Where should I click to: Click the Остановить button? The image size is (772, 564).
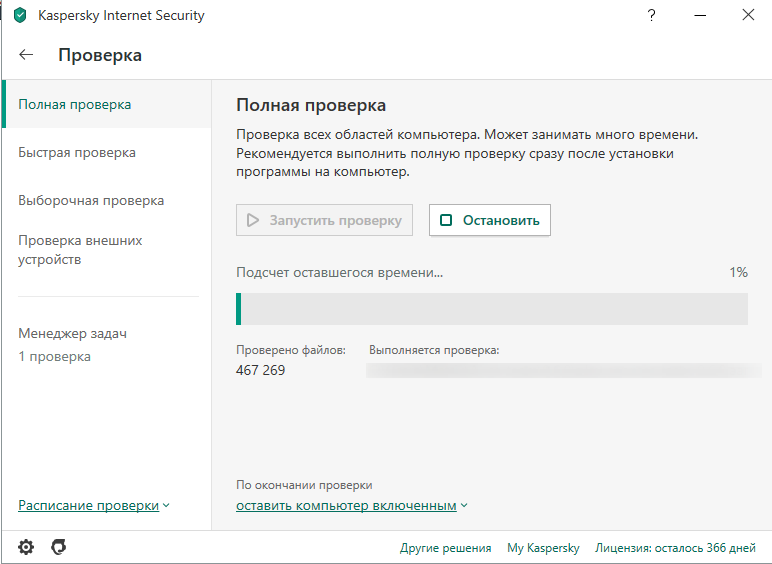point(490,220)
